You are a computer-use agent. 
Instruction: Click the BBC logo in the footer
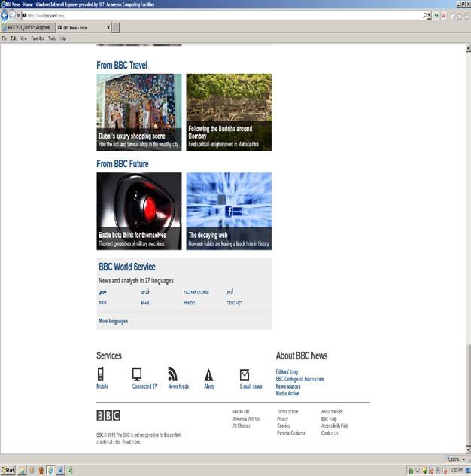108,415
